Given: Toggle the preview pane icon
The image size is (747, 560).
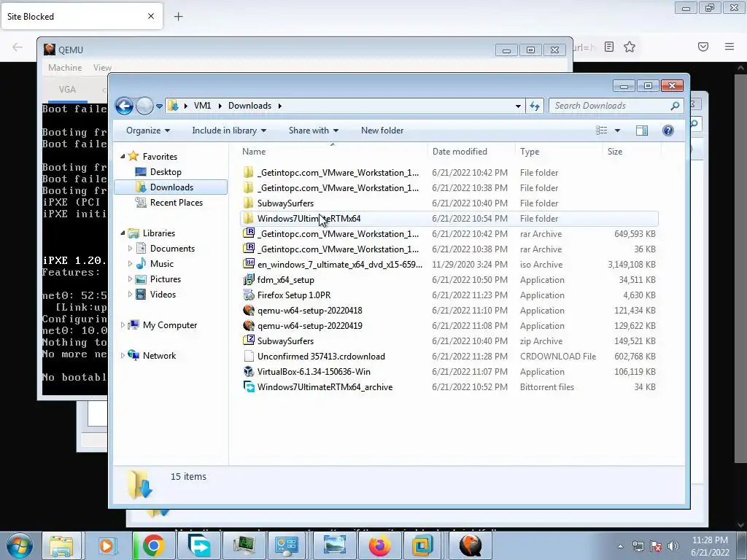Looking at the screenshot, I should point(642,131).
